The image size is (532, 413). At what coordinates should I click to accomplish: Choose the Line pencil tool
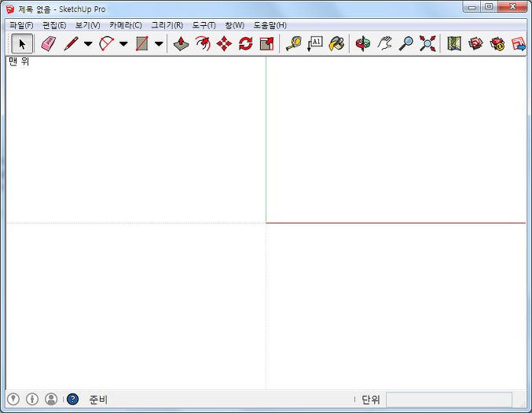click(x=72, y=44)
